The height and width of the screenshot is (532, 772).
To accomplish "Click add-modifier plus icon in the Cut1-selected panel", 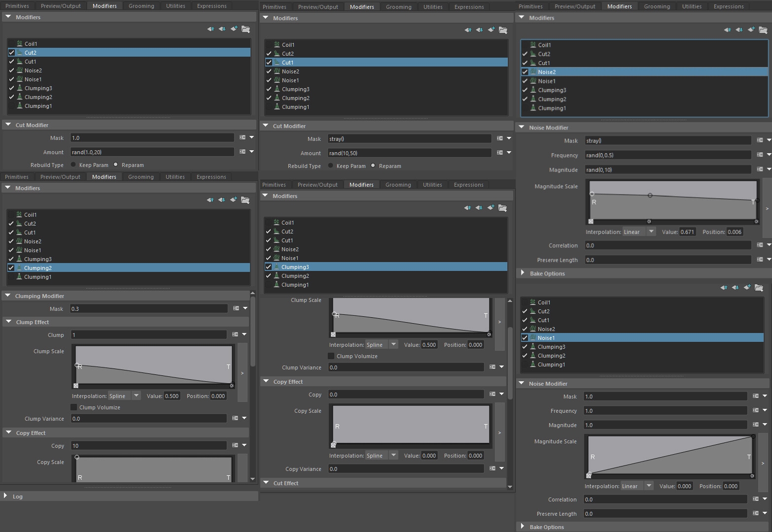I will click(x=491, y=30).
